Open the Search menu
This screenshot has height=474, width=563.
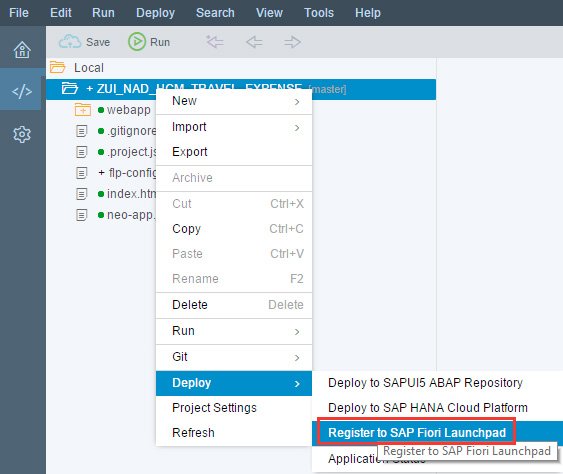coord(215,13)
